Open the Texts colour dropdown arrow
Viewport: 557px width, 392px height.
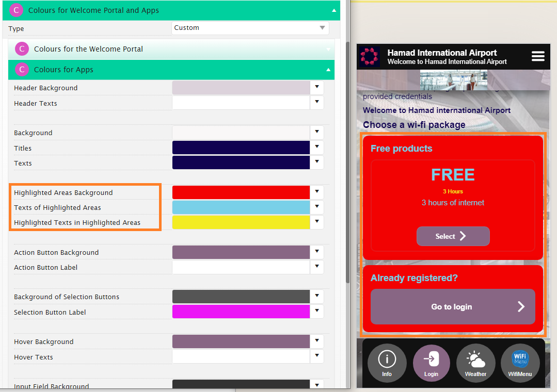(317, 162)
